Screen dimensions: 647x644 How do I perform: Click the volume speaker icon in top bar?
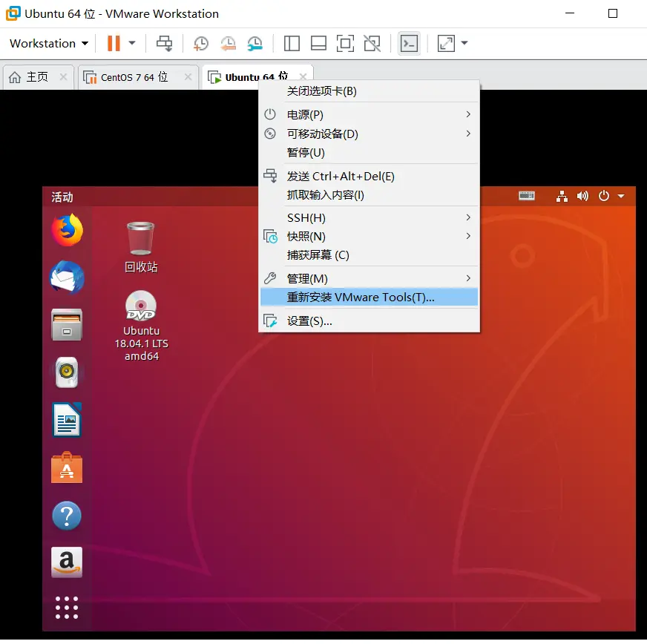[x=582, y=196]
